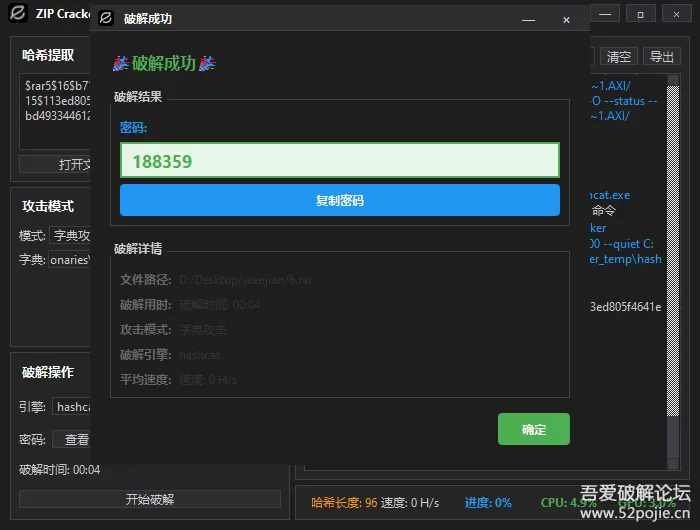Click the 进度: 0% status text
This screenshot has height=530, width=700.
488,503
